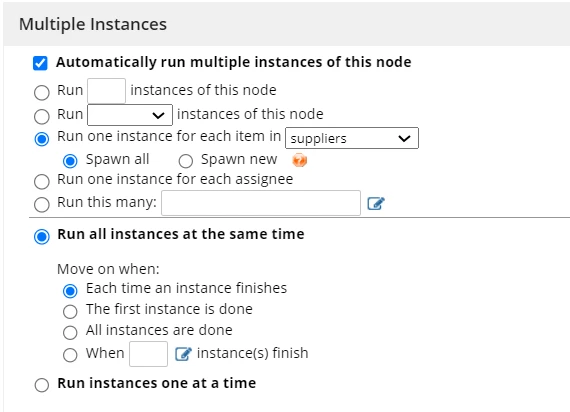Image resolution: width=570 pixels, height=412 pixels.
Task: Click the Run this many text field
Action: (x=261, y=203)
